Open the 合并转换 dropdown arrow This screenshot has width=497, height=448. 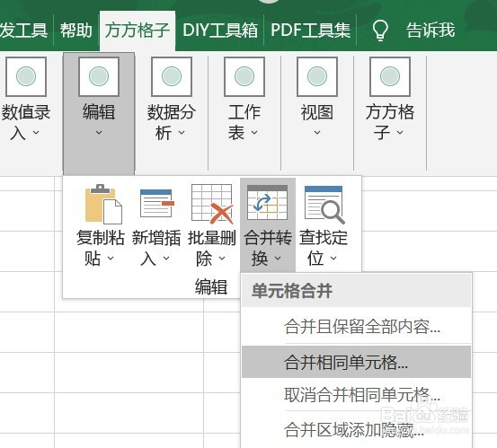(278, 259)
